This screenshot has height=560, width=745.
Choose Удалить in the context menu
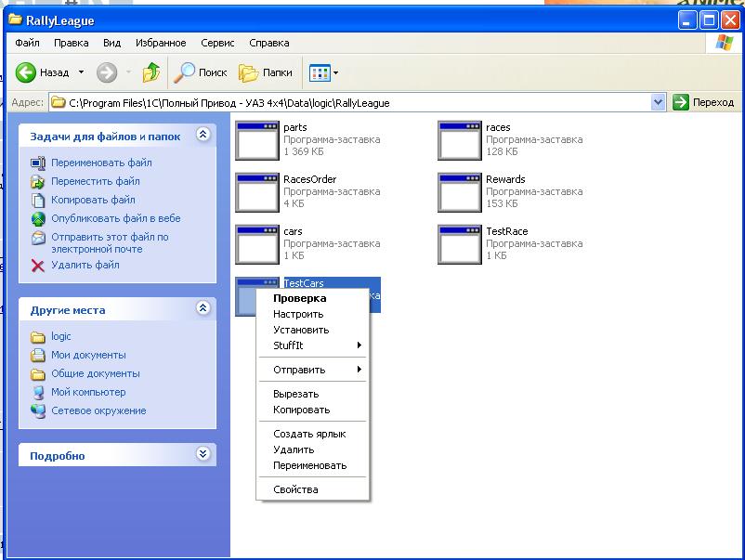pos(313,449)
